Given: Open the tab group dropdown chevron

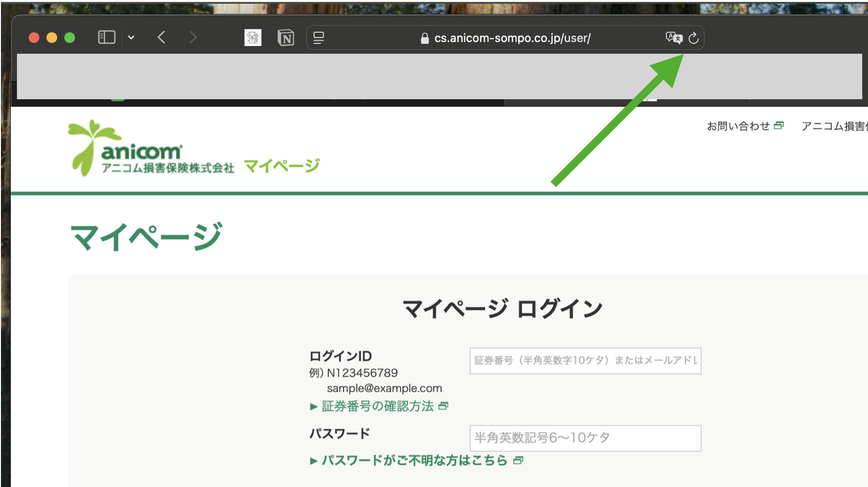Looking at the screenshot, I should (x=131, y=37).
